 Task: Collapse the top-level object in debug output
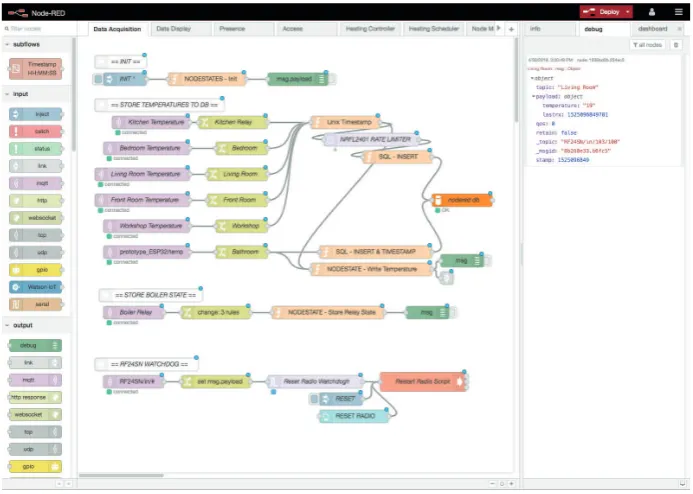(532, 78)
